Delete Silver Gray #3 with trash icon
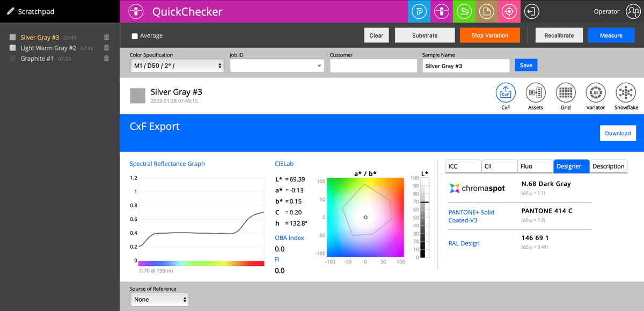The image size is (644, 311). click(106, 38)
